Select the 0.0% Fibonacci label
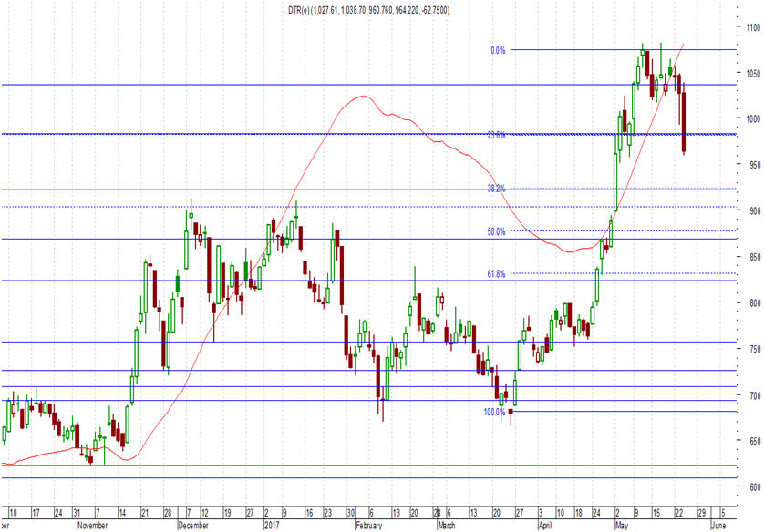Image resolution: width=764 pixels, height=532 pixels. [x=498, y=50]
